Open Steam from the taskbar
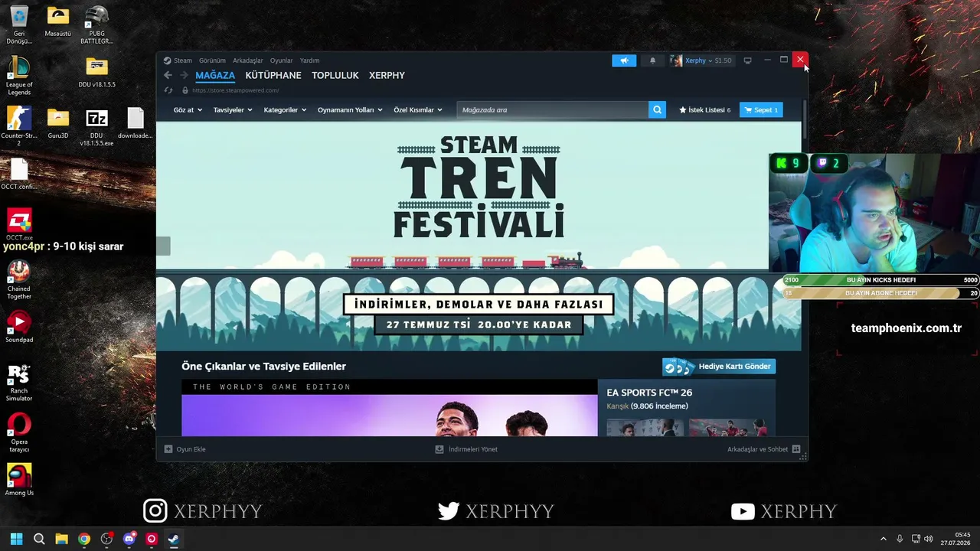The image size is (980, 551). point(174,539)
